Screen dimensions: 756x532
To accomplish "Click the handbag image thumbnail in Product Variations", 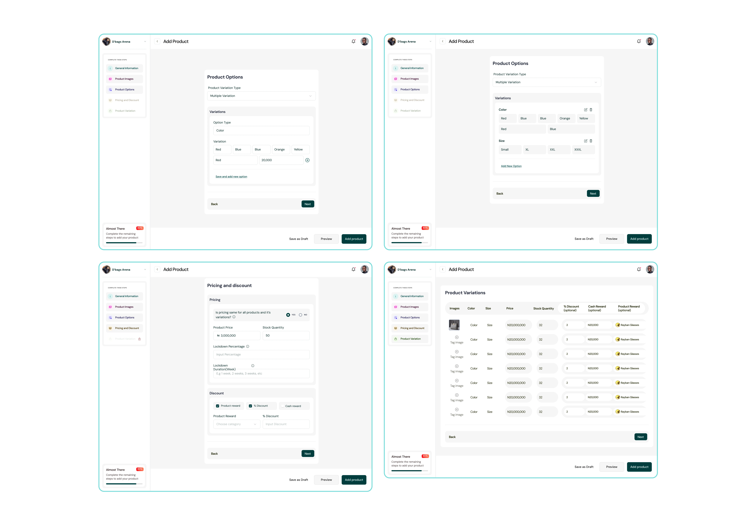I will click(455, 325).
